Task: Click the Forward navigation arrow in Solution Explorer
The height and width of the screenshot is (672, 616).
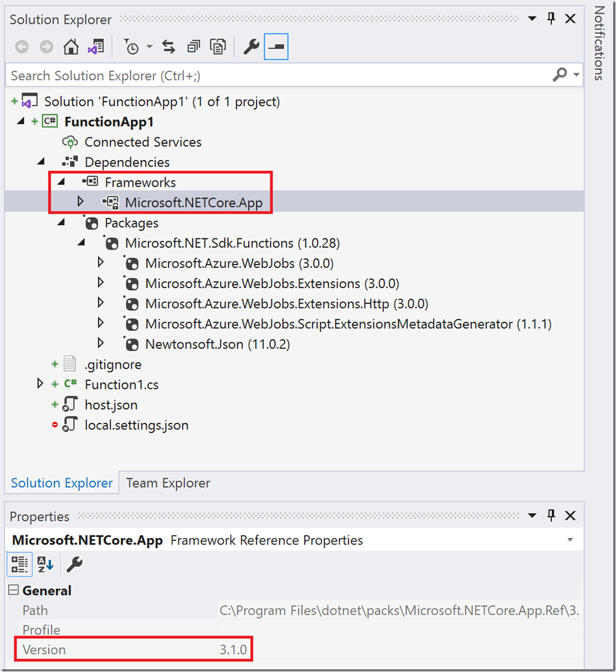Action: pyautogui.click(x=47, y=47)
